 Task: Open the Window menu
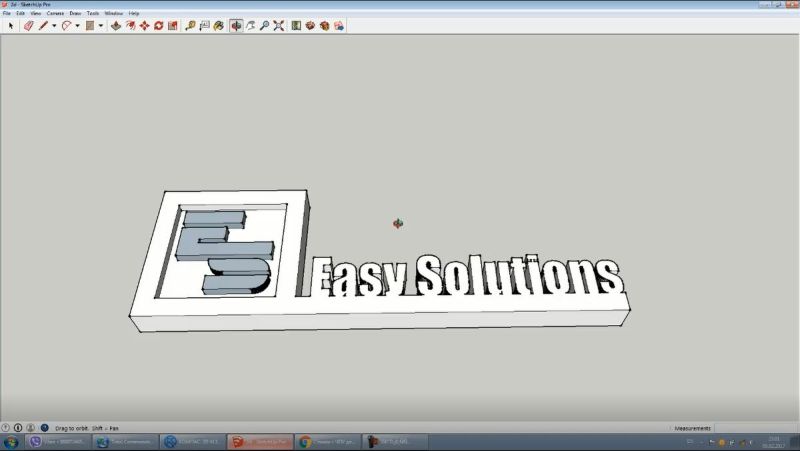point(114,13)
